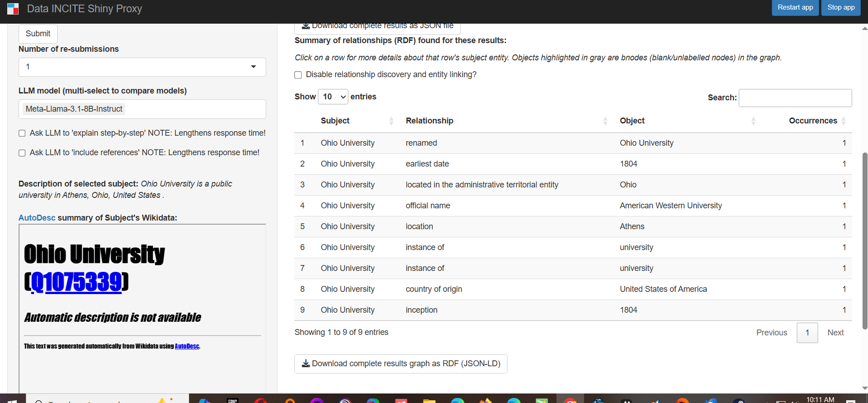Click Object column header text

pyautogui.click(x=632, y=121)
